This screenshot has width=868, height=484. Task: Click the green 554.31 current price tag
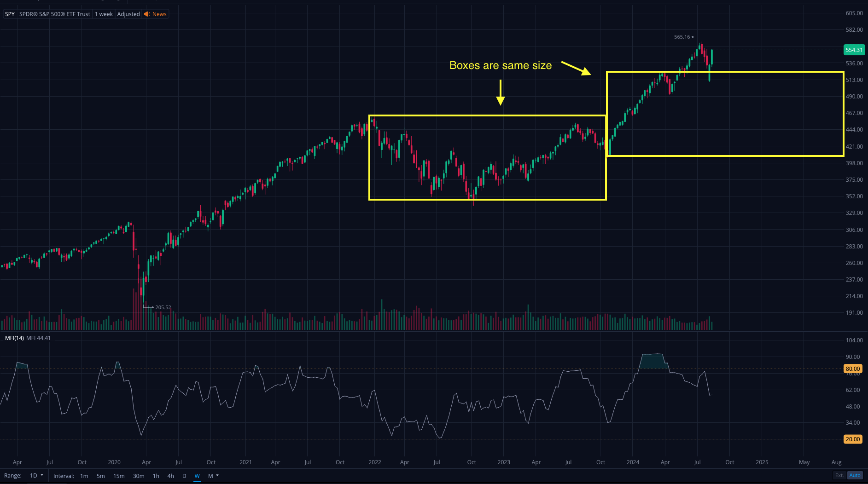(x=854, y=50)
